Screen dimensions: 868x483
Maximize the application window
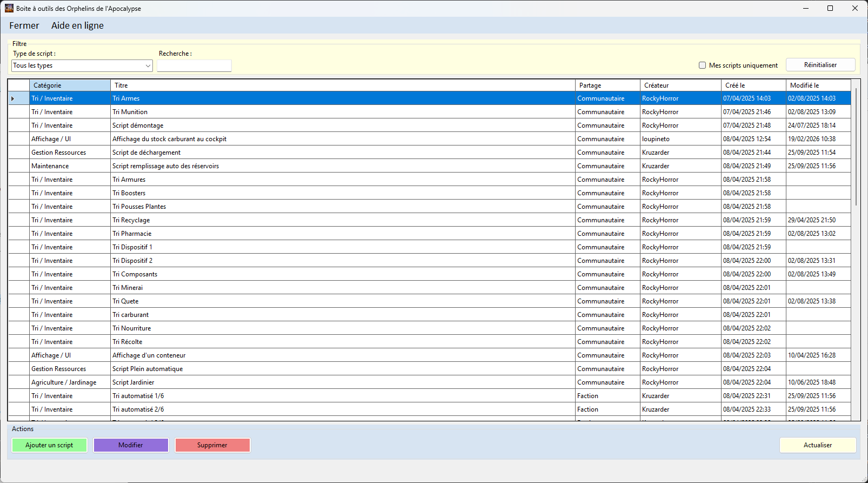(830, 8)
